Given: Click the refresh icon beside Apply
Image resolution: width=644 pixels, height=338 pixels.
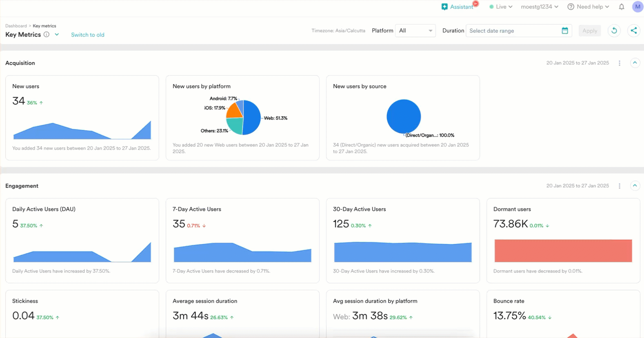Looking at the screenshot, I should pos(614,31).
